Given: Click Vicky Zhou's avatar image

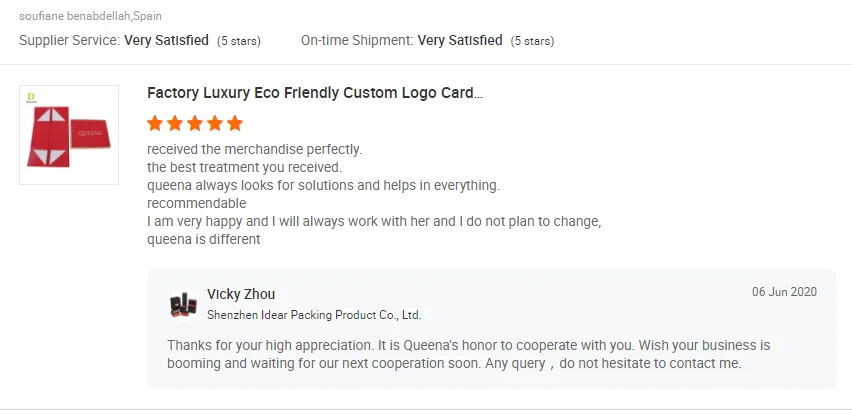Looking at the screenshot, I should coord(183,305).
